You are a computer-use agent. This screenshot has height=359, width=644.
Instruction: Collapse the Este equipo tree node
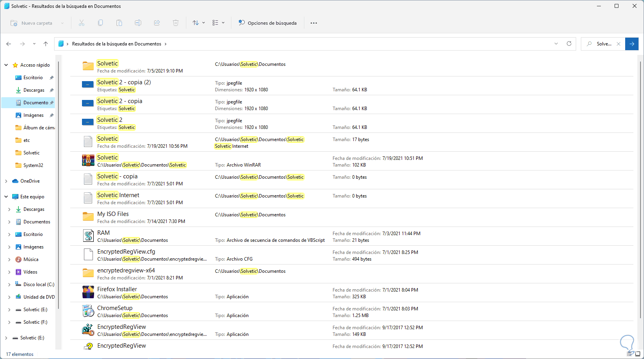pos(6,197)
